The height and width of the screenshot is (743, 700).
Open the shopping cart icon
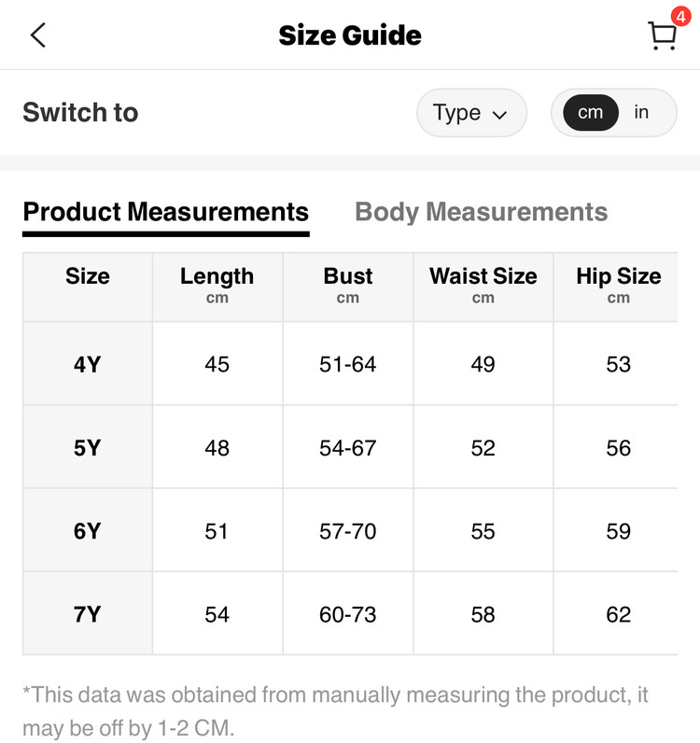662,35
